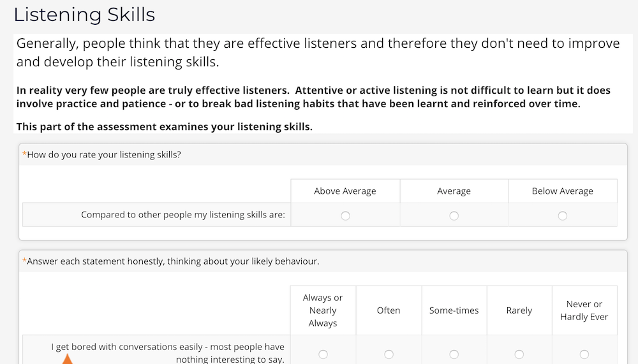The width and height of the screenshot is (638, 364).
Task: Pick the Often radio for bored with conversations
Action: pyautogui.click(x=389, y=354)
